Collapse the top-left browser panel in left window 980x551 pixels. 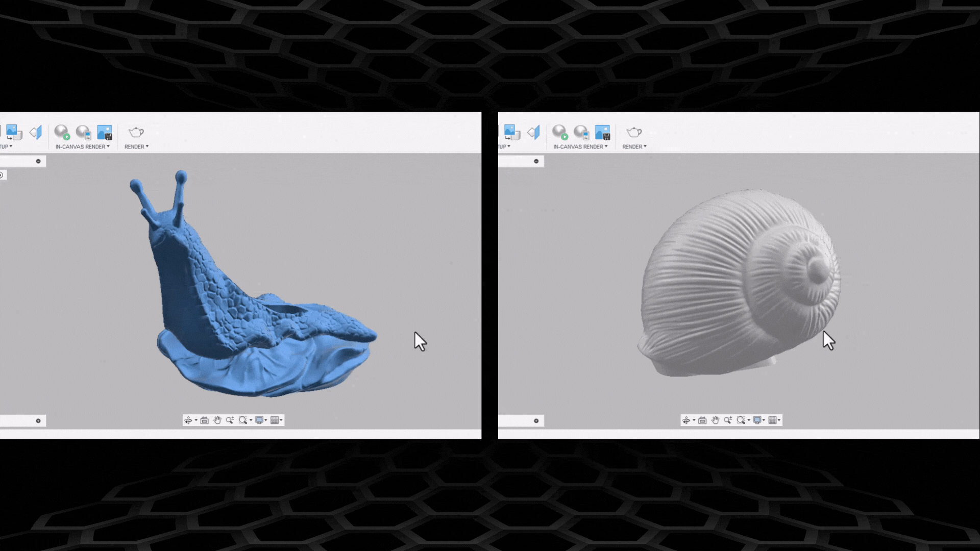(x=38, y=161)
